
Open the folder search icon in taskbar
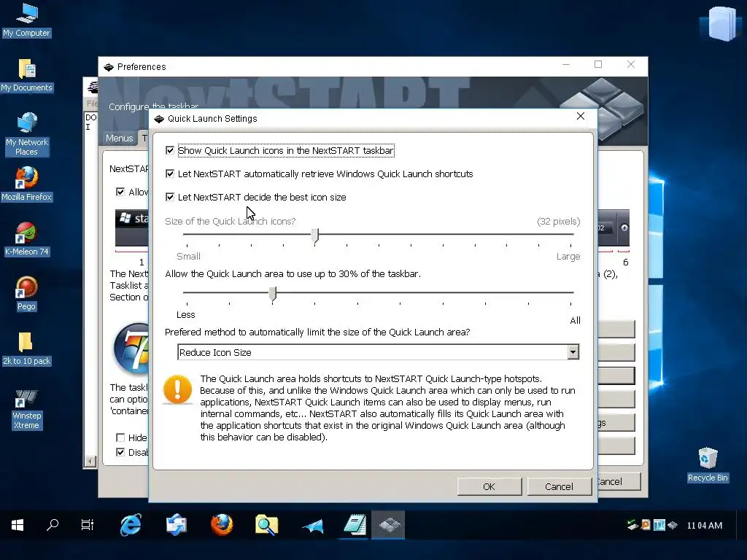tap(266, 525)
